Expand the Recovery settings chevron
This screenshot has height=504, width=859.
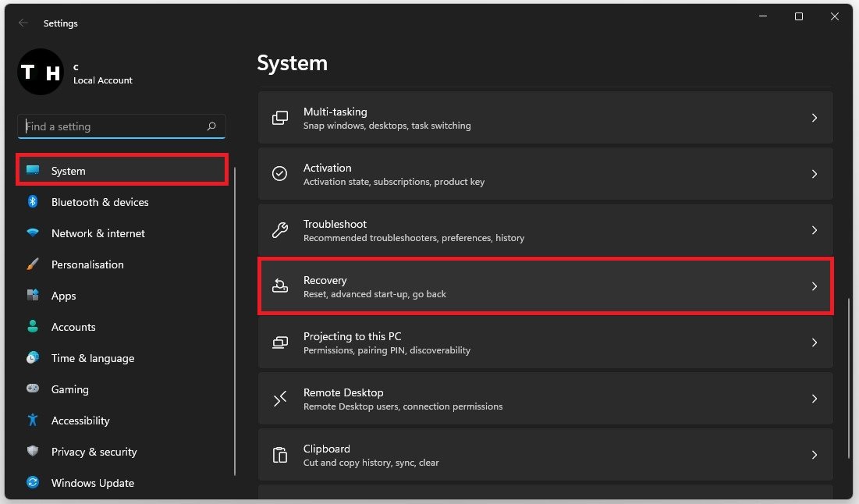[x=814, y=286]
